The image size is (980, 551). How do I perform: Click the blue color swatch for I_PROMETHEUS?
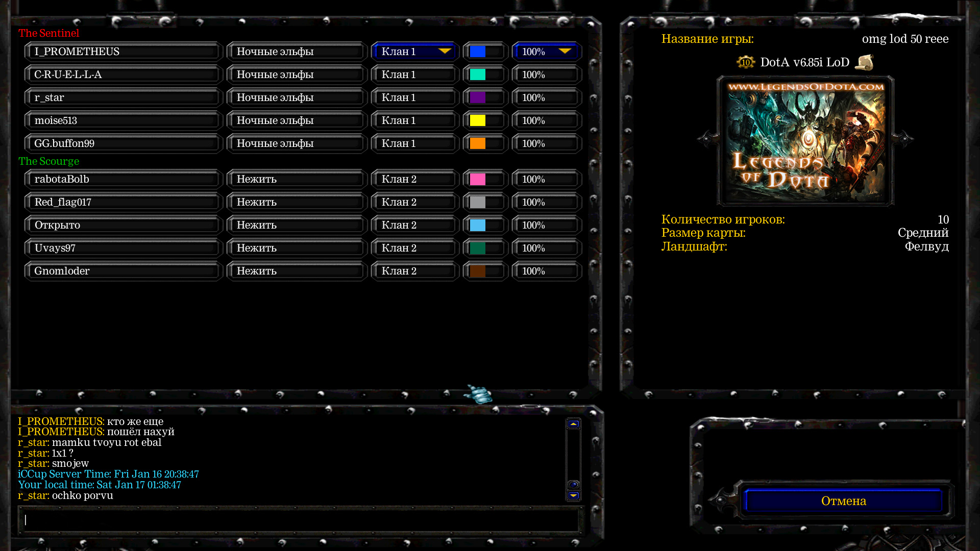click(x=478, y=52)
